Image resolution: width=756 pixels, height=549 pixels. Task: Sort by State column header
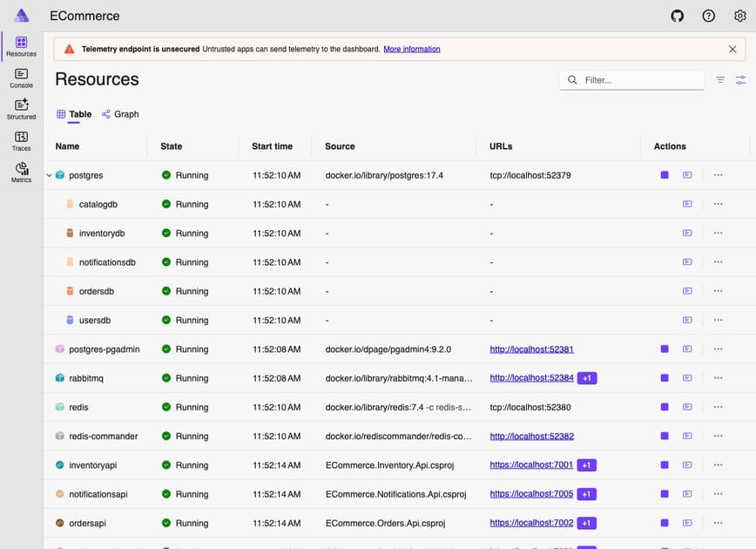pyautogui.click(x=172, y=146)
